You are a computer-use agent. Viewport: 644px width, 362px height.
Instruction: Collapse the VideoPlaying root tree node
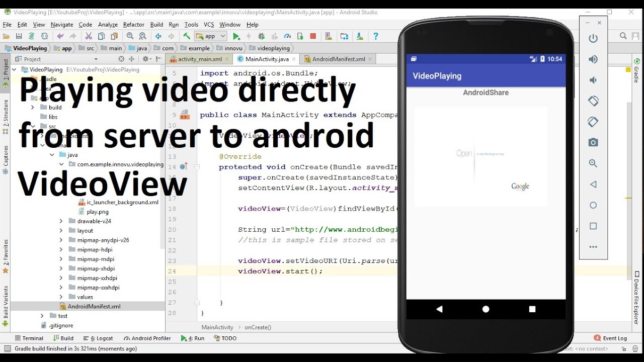coord(14,70)
